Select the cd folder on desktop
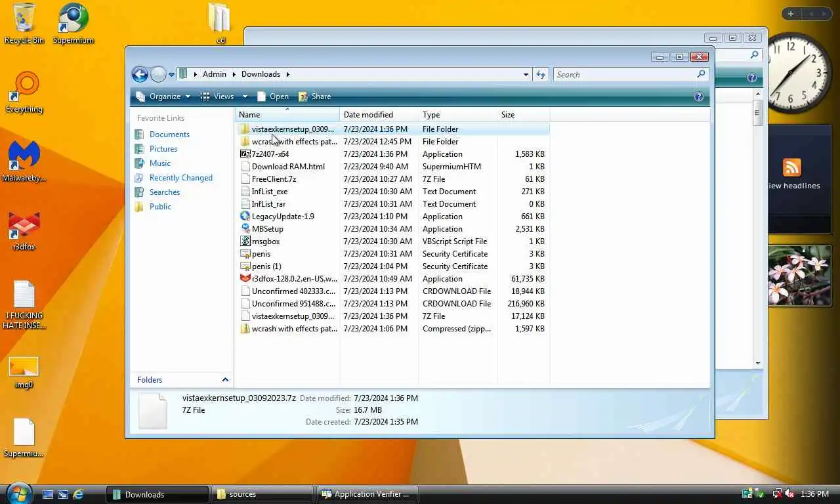Viewport: 840px width, 504px height. pyautogui.click(x=220, y=23)
